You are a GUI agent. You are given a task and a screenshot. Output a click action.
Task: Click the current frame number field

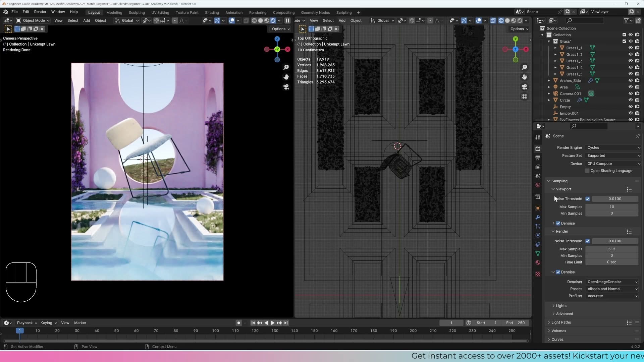pos(451,323)
